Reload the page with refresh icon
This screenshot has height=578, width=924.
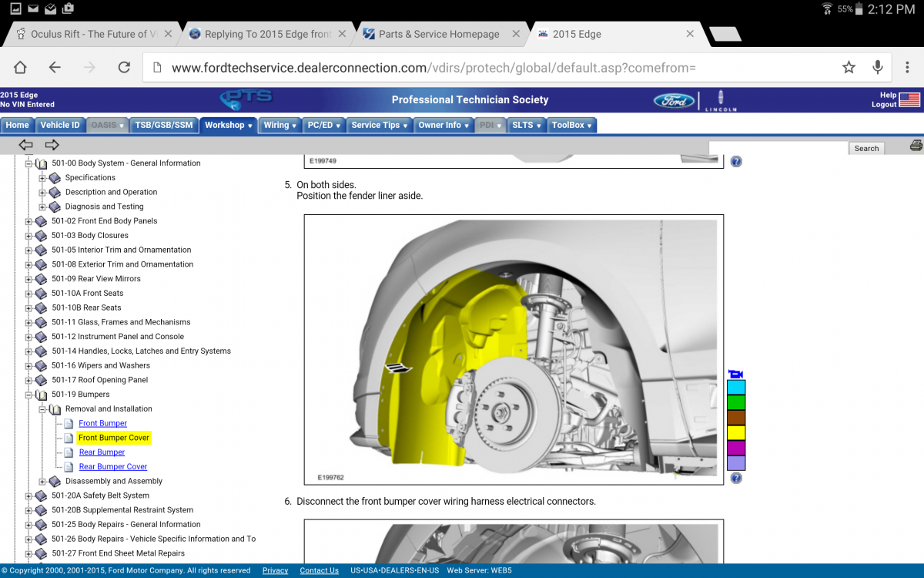(x=124, y=68)
